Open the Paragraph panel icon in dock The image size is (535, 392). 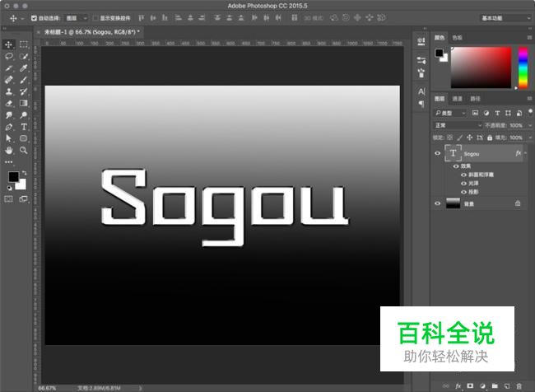tap(421, 104)
